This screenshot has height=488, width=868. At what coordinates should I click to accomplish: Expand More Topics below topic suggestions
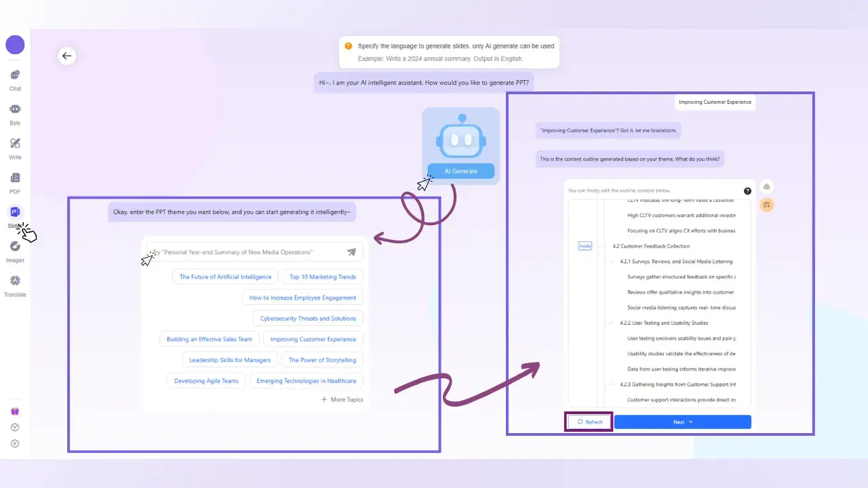(x=342, y=400)
